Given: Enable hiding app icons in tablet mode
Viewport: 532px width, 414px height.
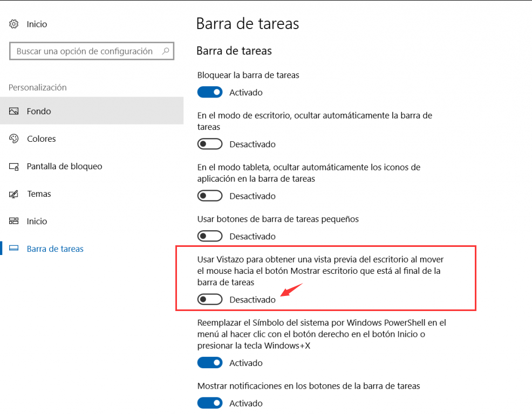Looking at the screenshot, I should [x=210, y=196].
